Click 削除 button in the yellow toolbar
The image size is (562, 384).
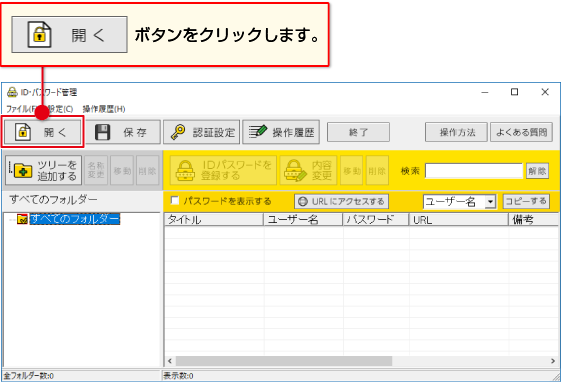coord(377,170)
